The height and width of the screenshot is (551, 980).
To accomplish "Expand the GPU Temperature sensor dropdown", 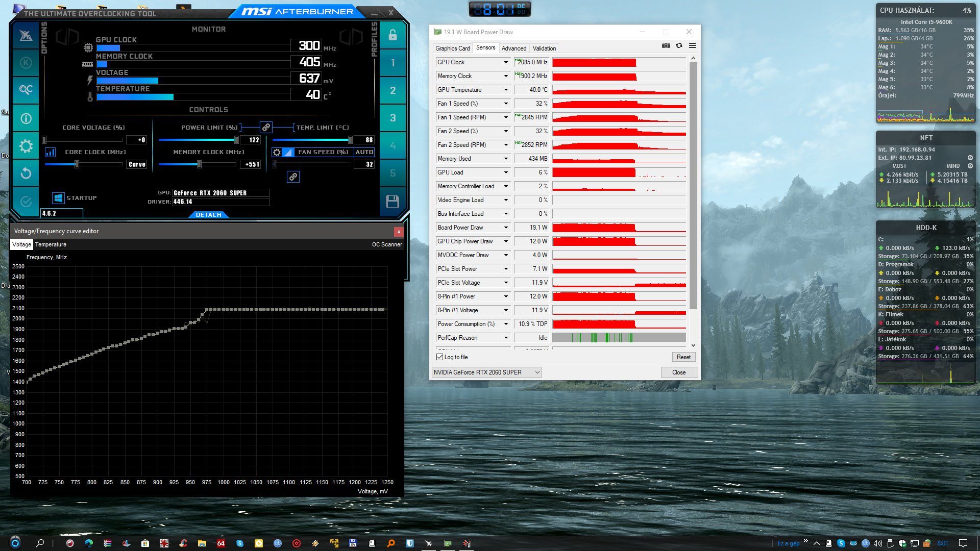I will [x=506, y=90].
